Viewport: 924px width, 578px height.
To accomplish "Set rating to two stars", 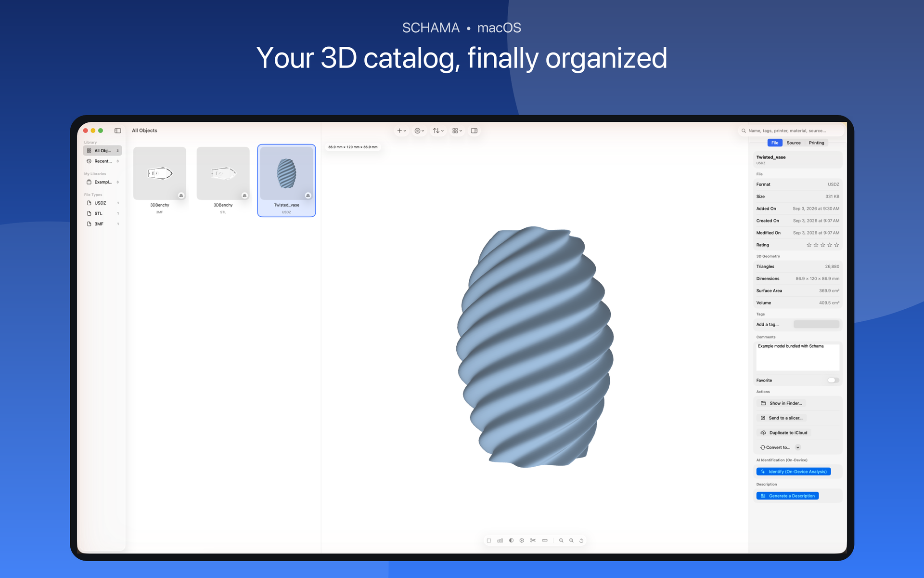I will coord(816,245).
